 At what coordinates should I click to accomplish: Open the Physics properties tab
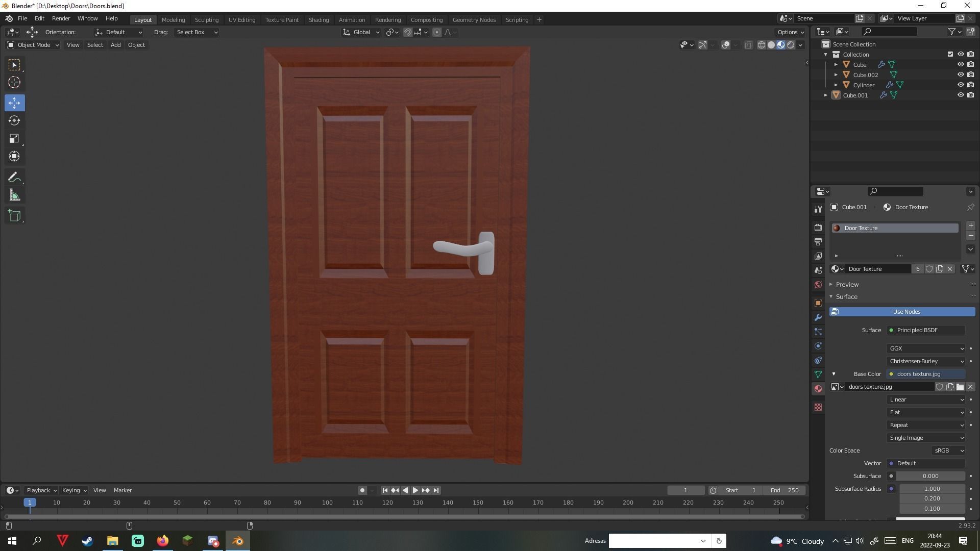coord(818,346)
